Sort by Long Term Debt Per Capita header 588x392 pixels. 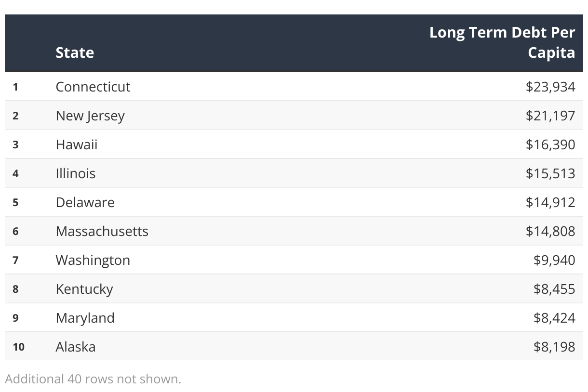(502, 42)
